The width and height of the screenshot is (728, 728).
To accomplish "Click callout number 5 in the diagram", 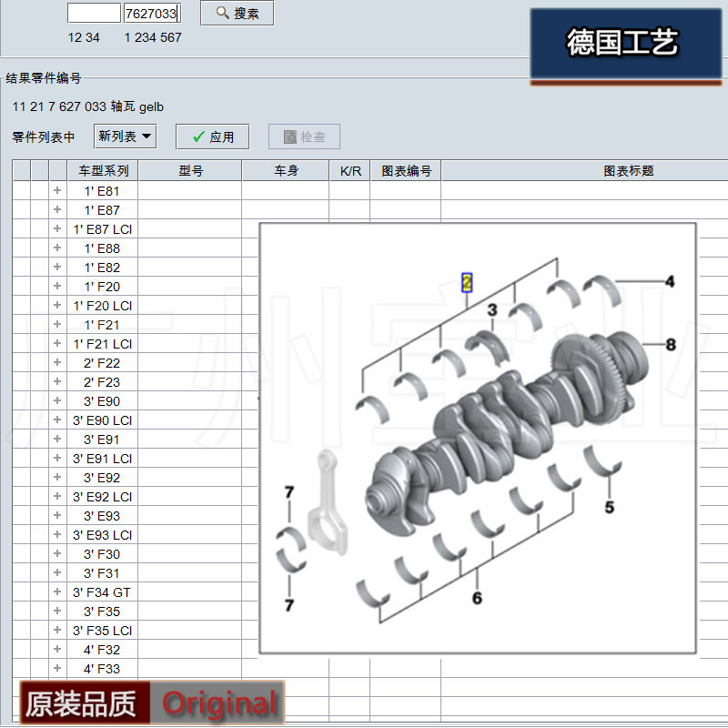I will (x=609, y=507).
